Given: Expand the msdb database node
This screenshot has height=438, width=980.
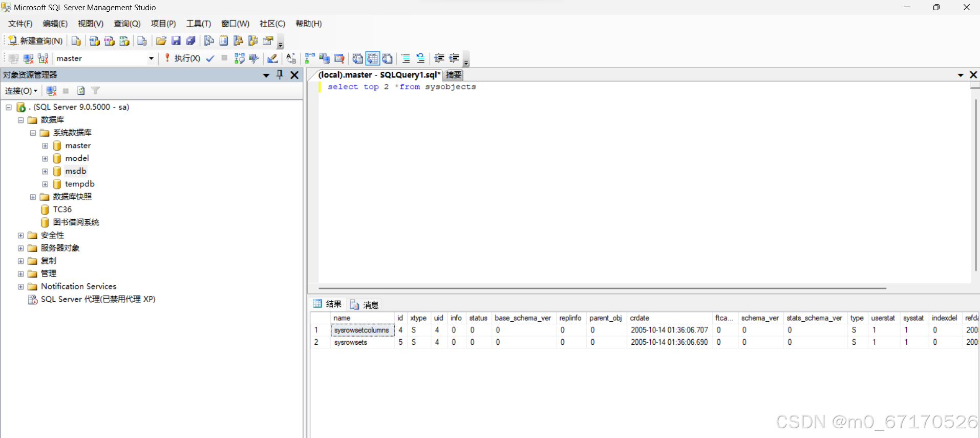Looking at the screenshot, I should point(45,172).
